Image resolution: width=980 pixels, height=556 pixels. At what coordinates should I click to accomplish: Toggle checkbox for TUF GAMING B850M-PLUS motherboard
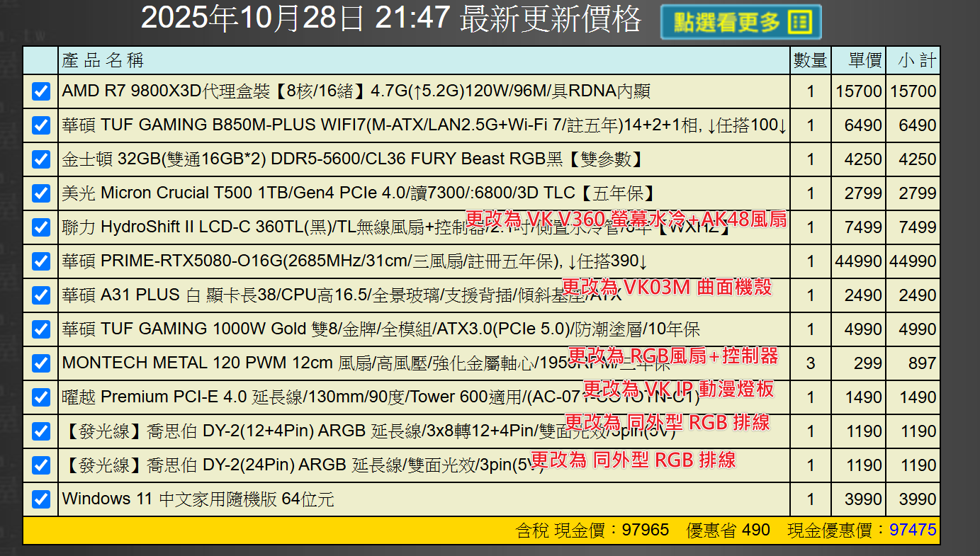(x=41, y=125)
